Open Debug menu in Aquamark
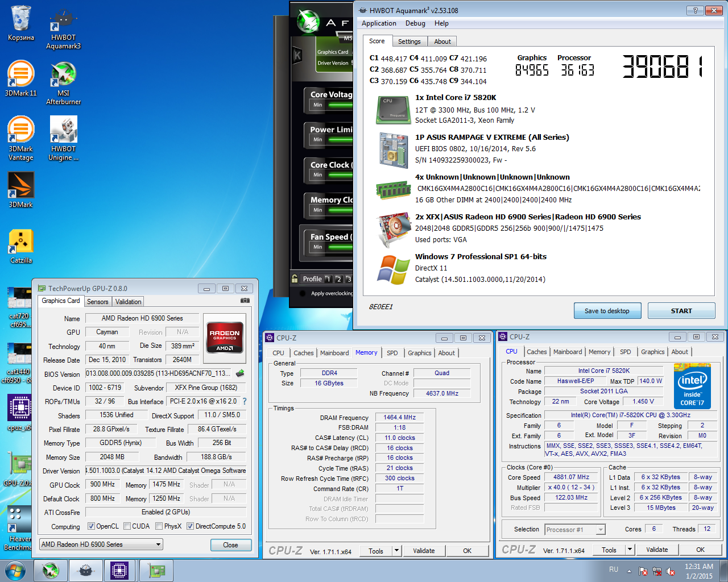 [x=415, y=23]
